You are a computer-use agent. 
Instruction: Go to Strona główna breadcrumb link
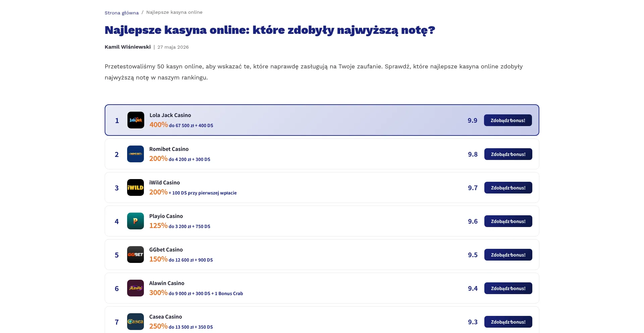(x=121, y=13)
